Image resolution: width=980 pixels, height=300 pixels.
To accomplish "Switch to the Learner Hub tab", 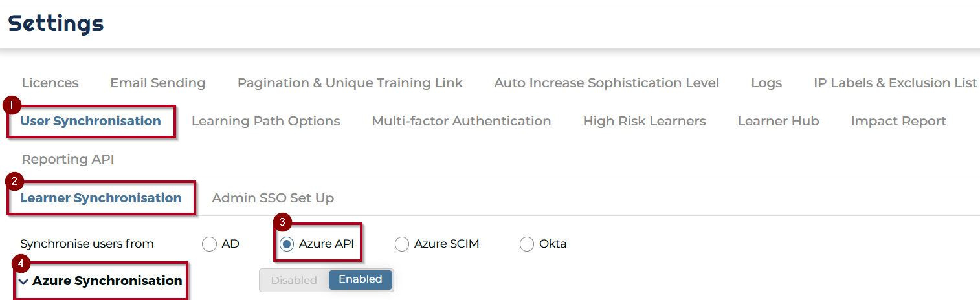I will 778,121.
